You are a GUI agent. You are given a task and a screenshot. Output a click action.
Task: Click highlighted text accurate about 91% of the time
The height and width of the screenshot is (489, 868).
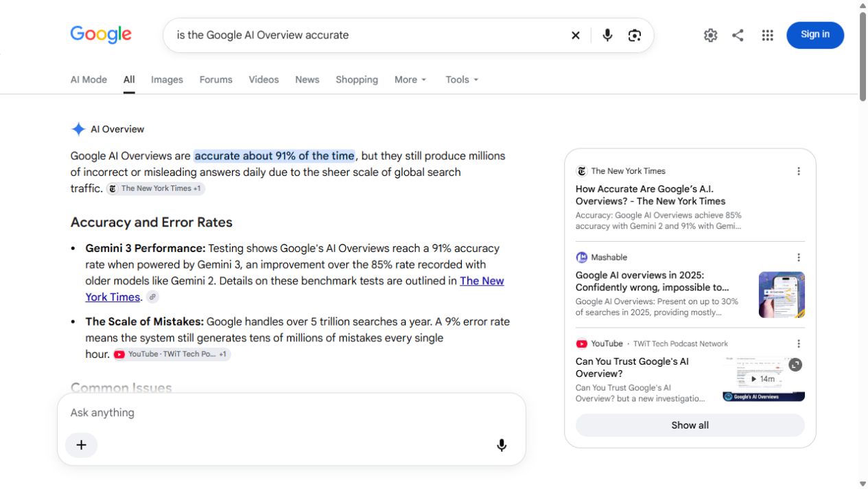click(274, 156)
